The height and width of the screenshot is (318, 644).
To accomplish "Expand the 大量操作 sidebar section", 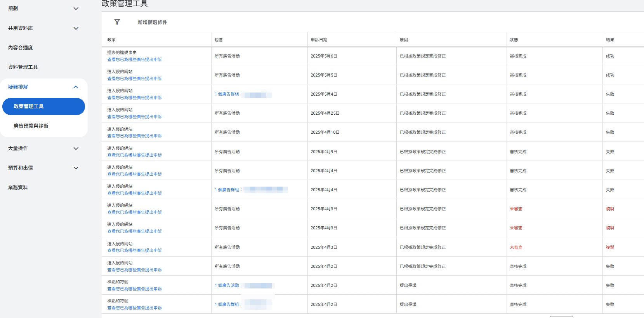I will 76,149.
